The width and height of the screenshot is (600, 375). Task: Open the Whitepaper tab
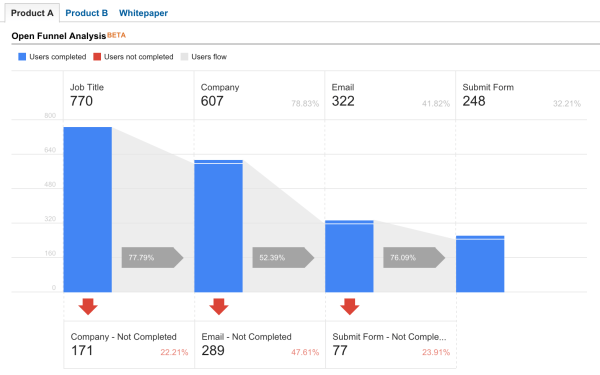pyautogui.click(x=143, y=13)
